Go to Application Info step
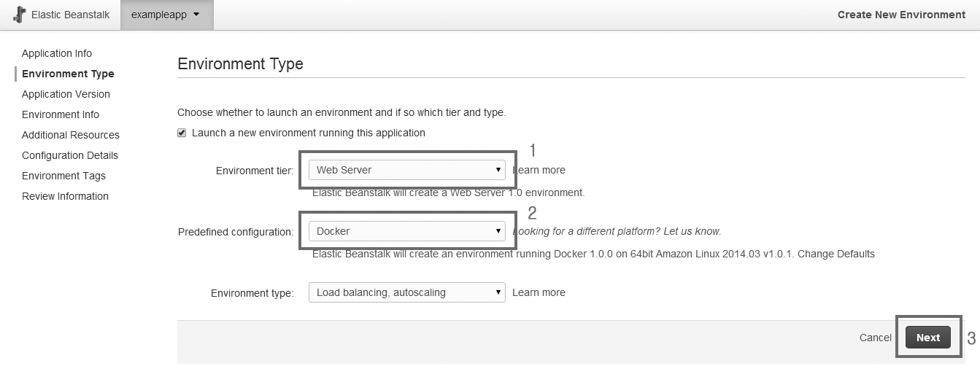 [57, 53]
